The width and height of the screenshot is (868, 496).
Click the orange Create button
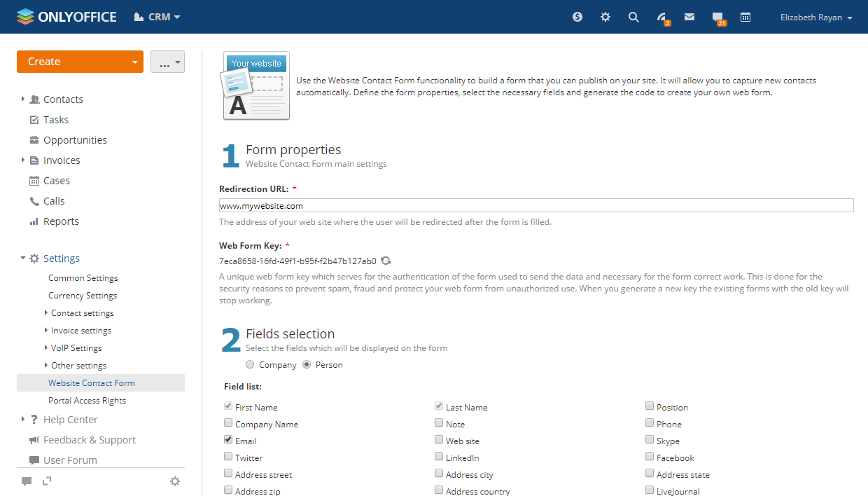(x=72, y=62)
